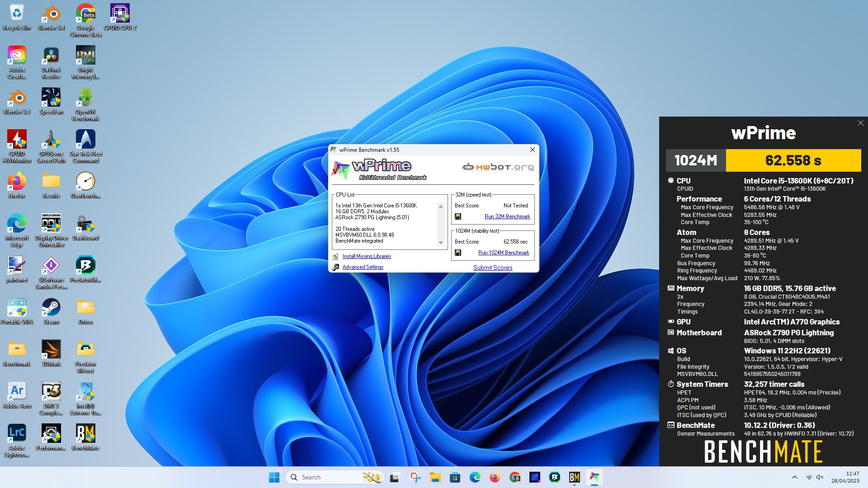Open Google Chrome Beta shortcut
This screenshot has width=868, height=488.
click(x=85, y=20)
